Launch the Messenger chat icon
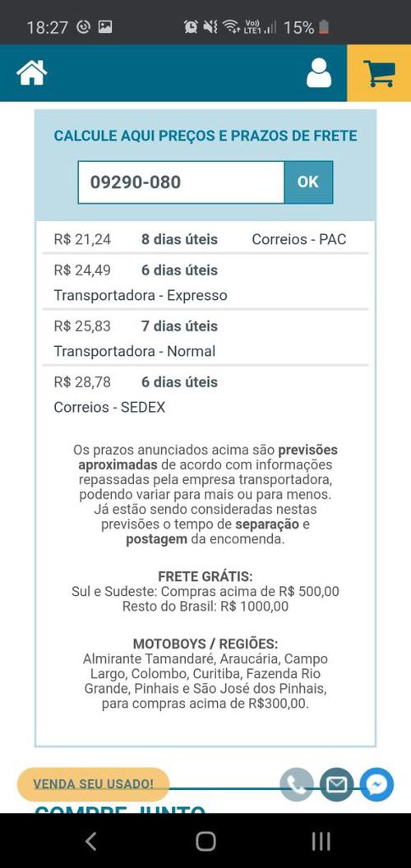 click(x=376, y=784)
